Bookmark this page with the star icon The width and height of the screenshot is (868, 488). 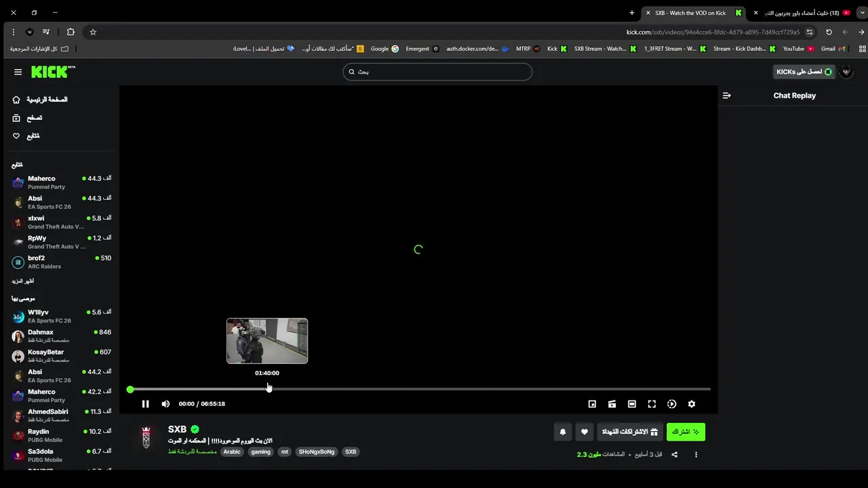[93, 32]
